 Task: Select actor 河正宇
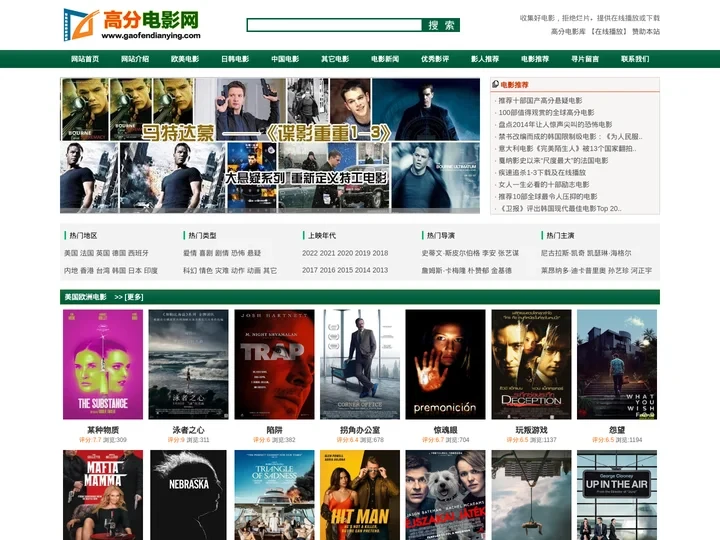641,270
